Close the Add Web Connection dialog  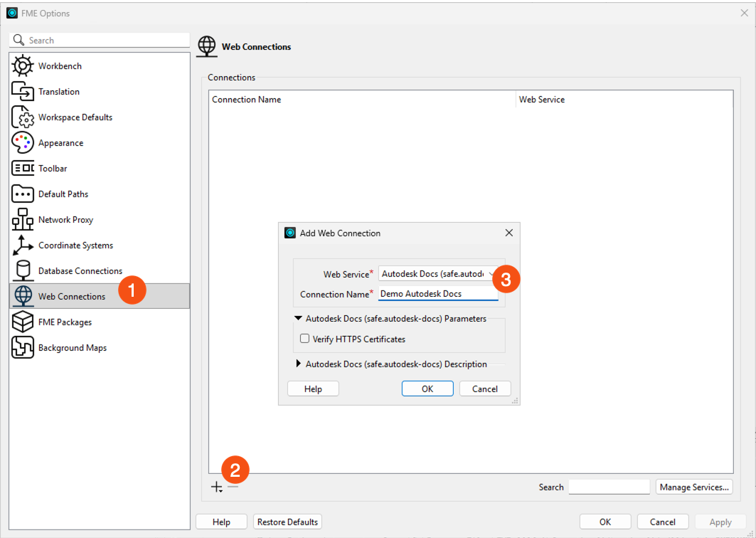[509, 233]
